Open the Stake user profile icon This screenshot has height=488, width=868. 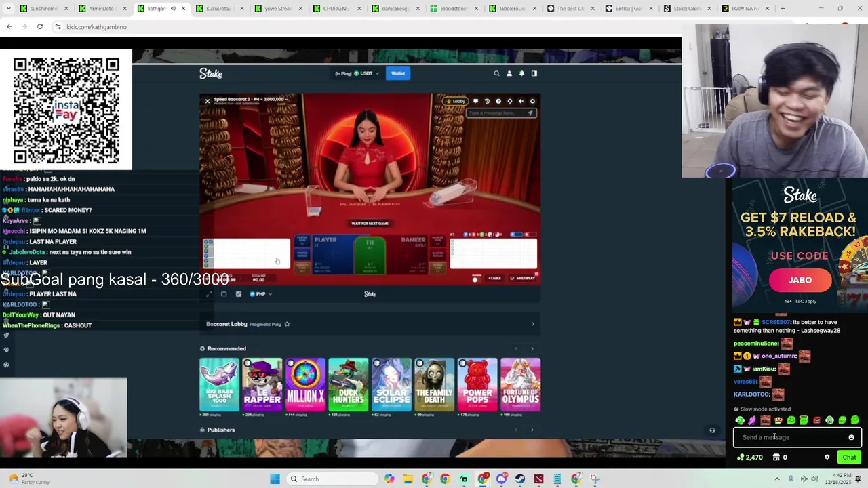(x=509, y=73)
